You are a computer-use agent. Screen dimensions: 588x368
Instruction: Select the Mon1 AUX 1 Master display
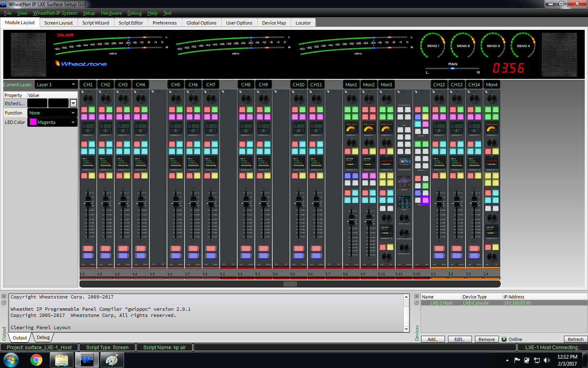pos(351,127)
